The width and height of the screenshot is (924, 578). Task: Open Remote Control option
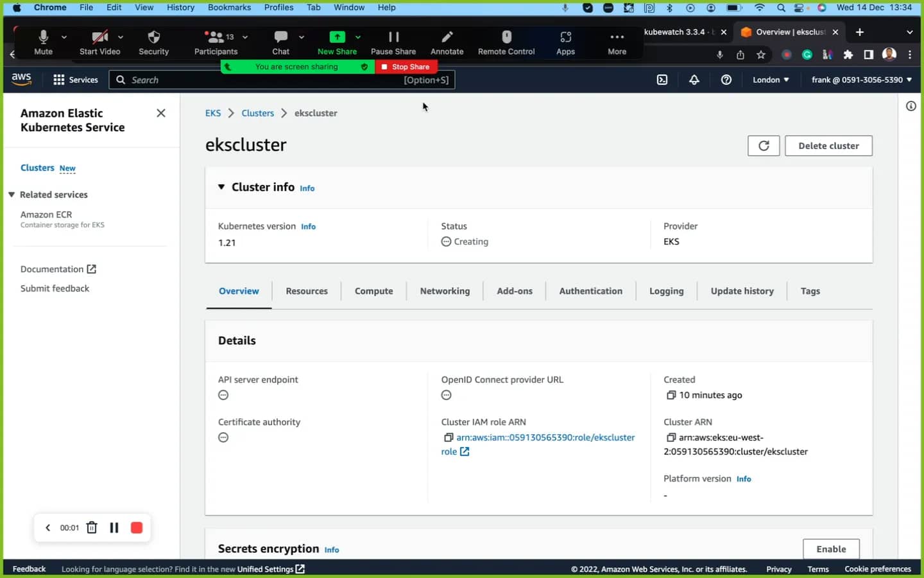coord(506,42)
